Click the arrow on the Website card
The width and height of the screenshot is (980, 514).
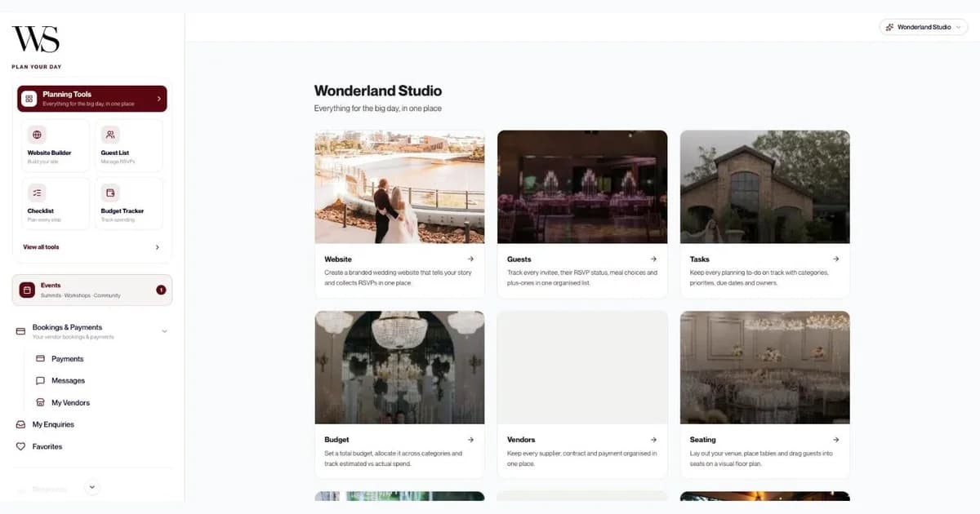(x=470, y=259)
